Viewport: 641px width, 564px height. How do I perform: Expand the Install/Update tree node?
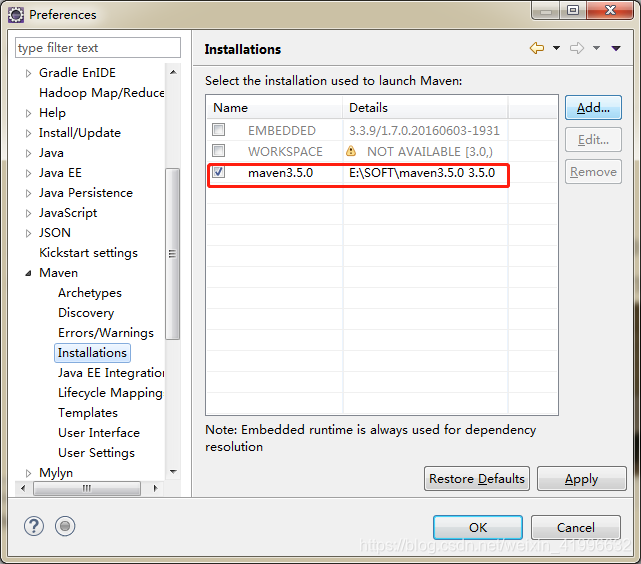coord(28,133)
